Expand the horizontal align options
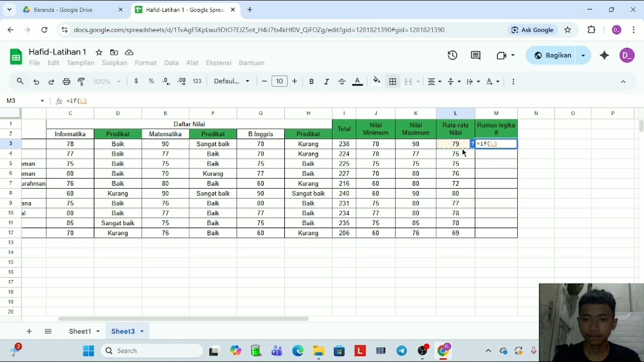The image size is (644, 362). [435, 81]
